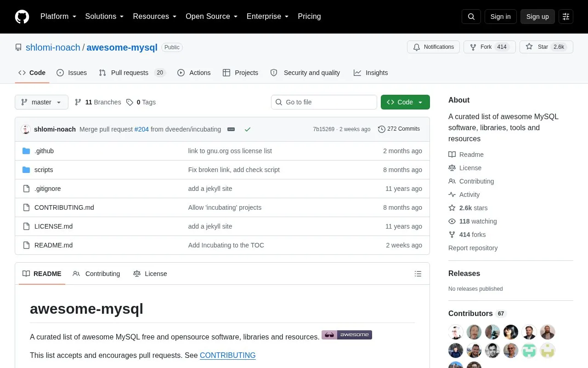The width and height of the screenshot is (588, 368).
Task: Click the Report repository link
Action: click(473, 248)
